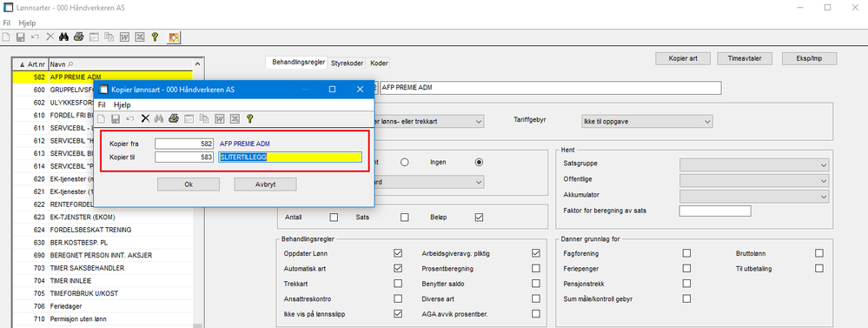Click the window/form icon in Lønnsarter toolbar

94,37
